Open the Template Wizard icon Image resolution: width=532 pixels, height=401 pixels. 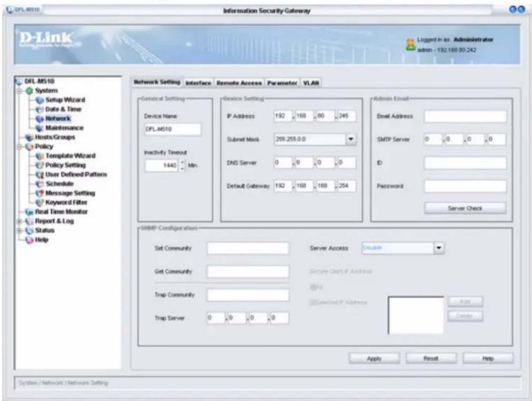coord(40,156)
